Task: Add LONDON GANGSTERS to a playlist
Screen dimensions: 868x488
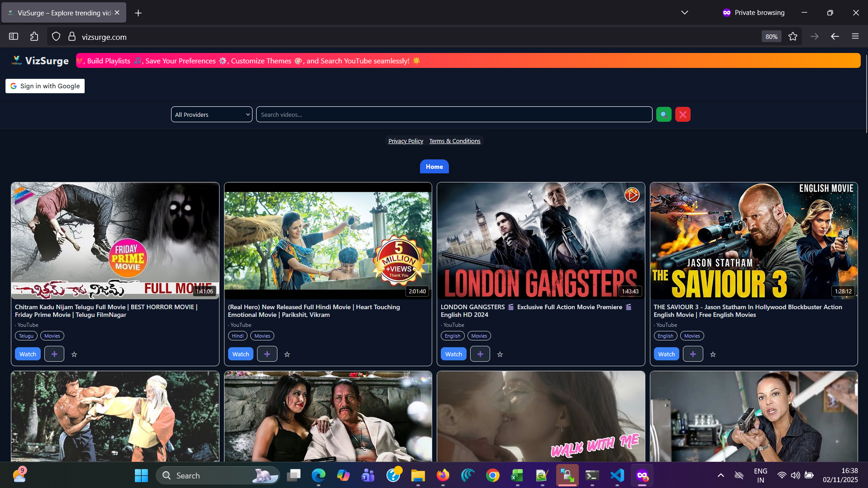Action: pos(480,354)
